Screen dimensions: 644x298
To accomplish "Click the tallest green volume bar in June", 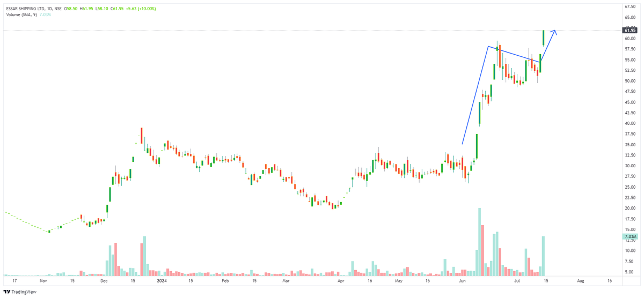I will (x=479, y=242).
